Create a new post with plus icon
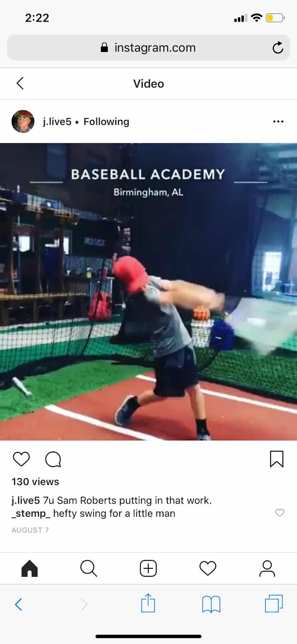This screenshot has width=297, height=644. click(x=148, y=568)
